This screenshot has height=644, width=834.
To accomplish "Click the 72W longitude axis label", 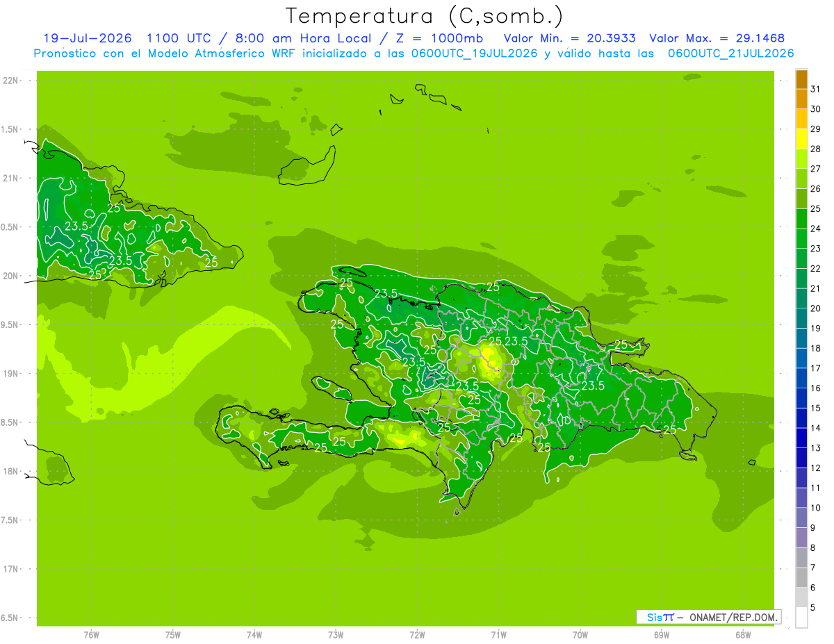I will (417, 634).
